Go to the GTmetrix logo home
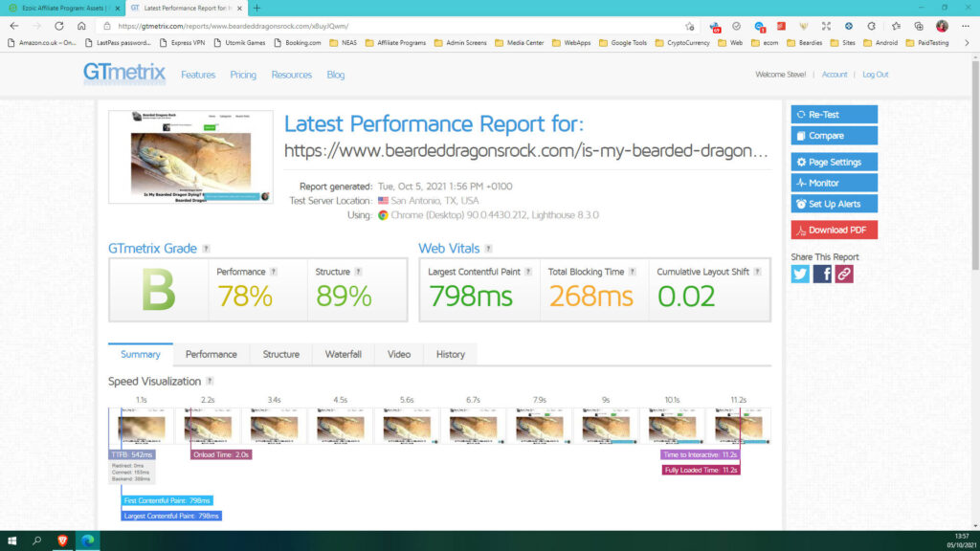This screenshot has height=551, width=980. [x=124, y=73]
